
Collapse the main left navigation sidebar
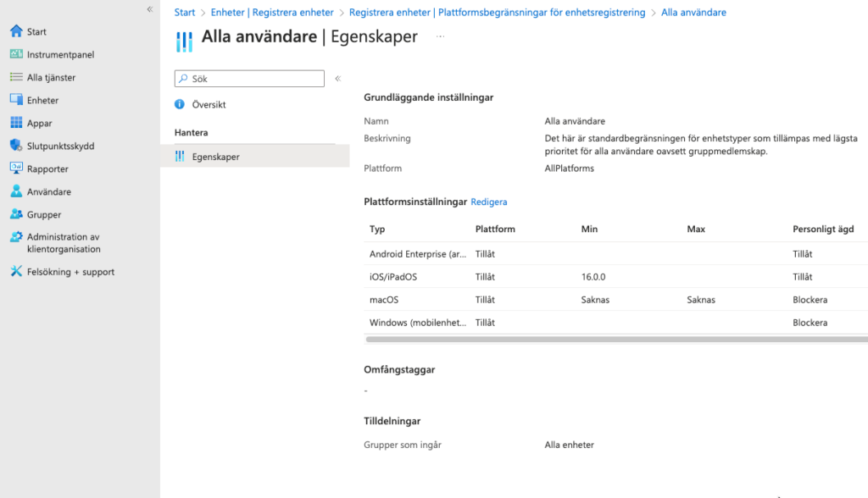coord(150,9)
